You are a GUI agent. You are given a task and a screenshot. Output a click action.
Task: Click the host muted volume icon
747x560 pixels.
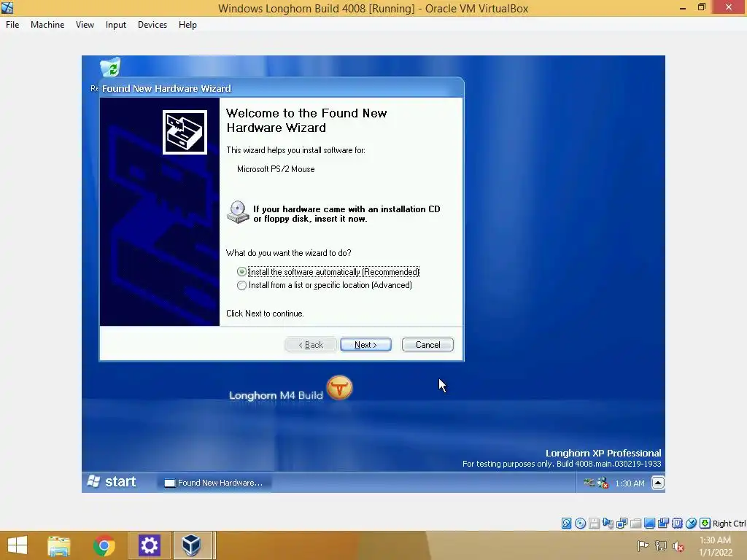coord(678,546)
